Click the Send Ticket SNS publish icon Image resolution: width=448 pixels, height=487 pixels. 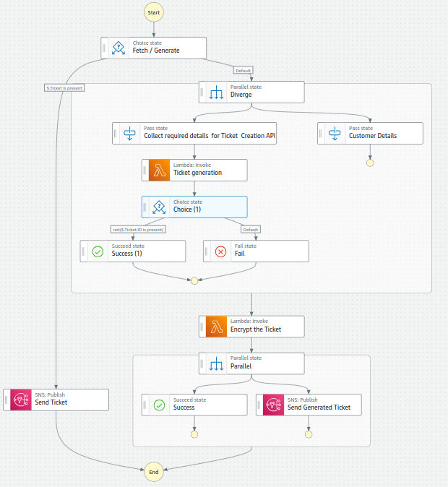[21, 400]
